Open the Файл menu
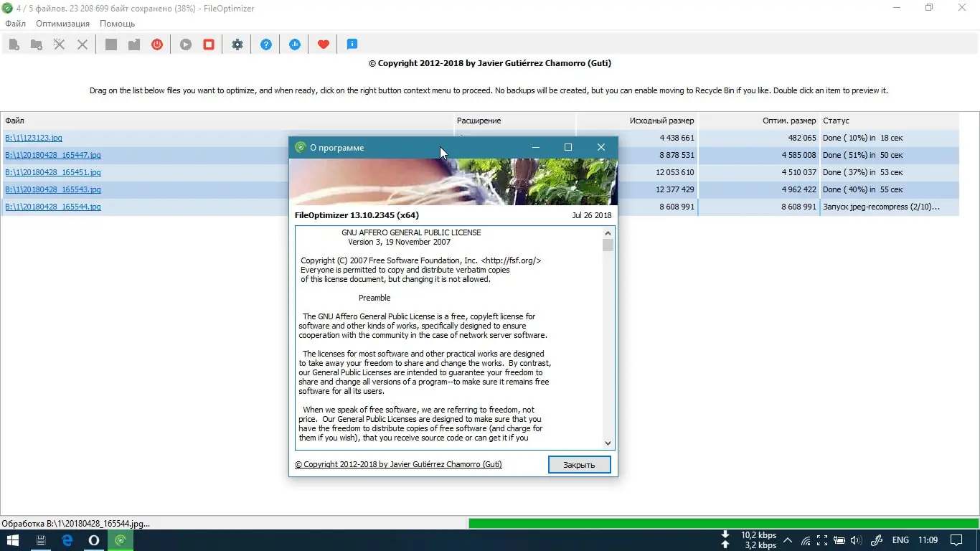This screenshot has width=980, height=551. point(15,24)
